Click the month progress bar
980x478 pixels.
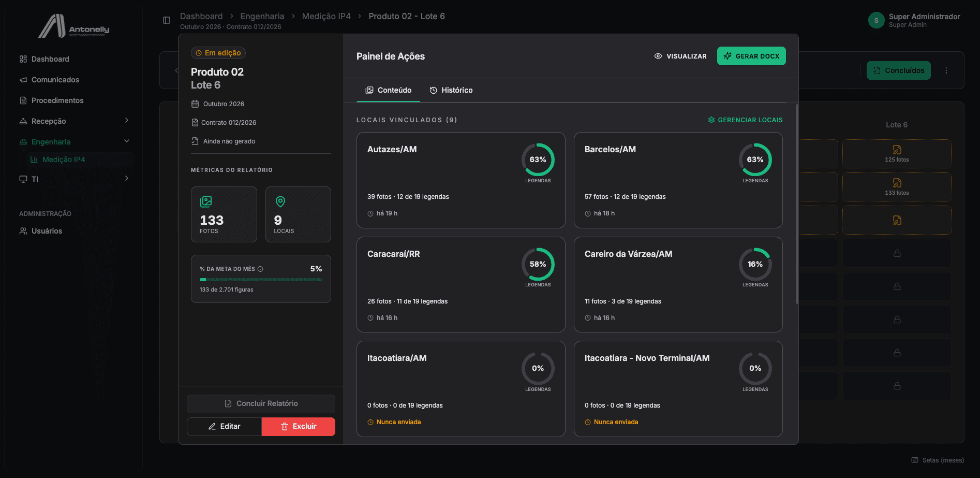(261, 280)
